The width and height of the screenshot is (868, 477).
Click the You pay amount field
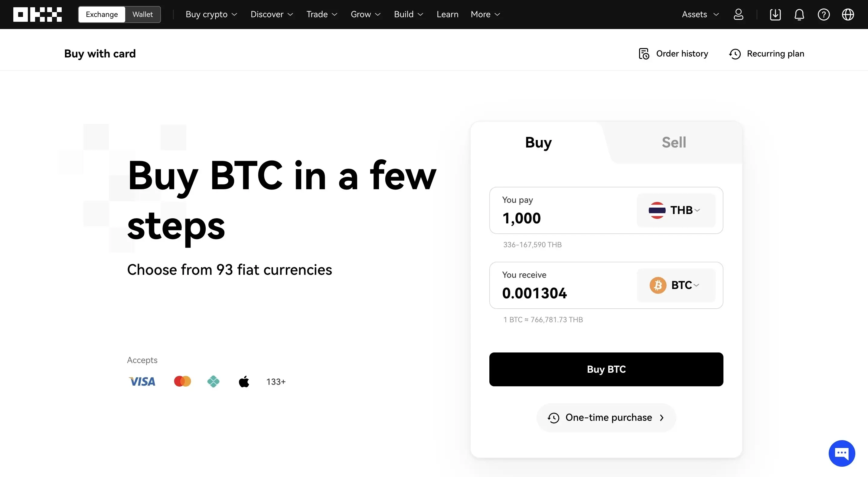click(x=559, y=218)
